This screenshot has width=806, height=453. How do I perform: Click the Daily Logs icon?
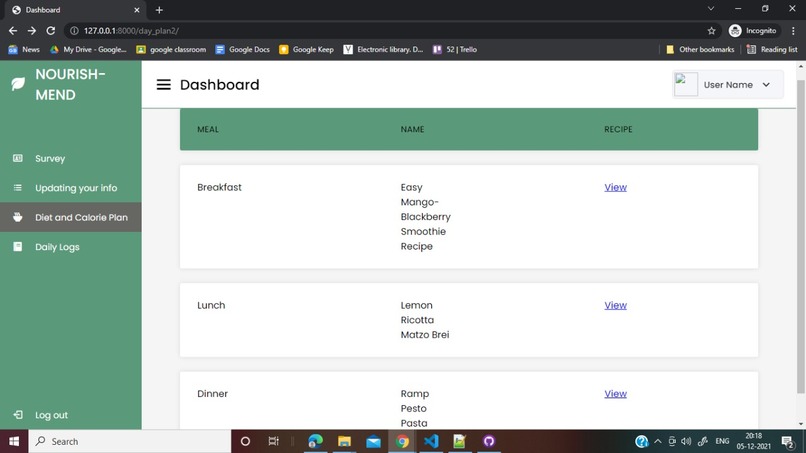(17, 246)
